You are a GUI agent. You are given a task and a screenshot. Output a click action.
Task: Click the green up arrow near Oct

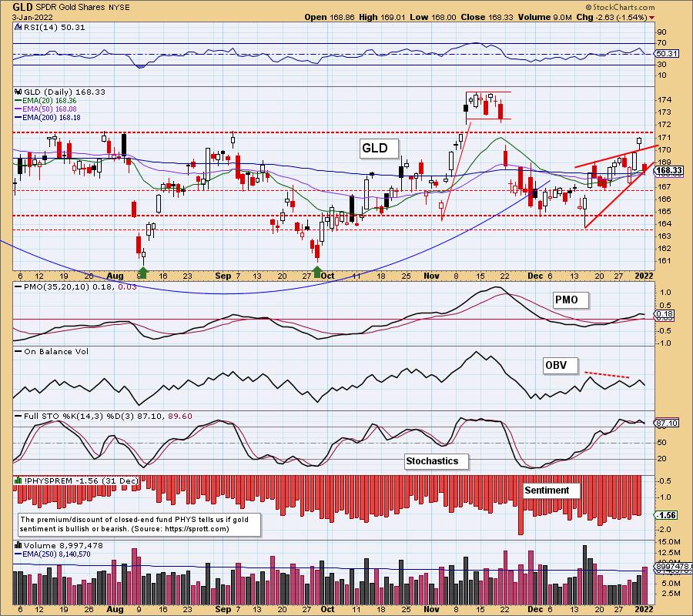[317, 271]
